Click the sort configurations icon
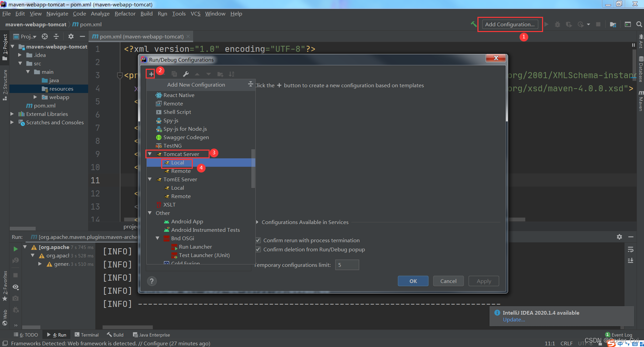 click(231, 74)
